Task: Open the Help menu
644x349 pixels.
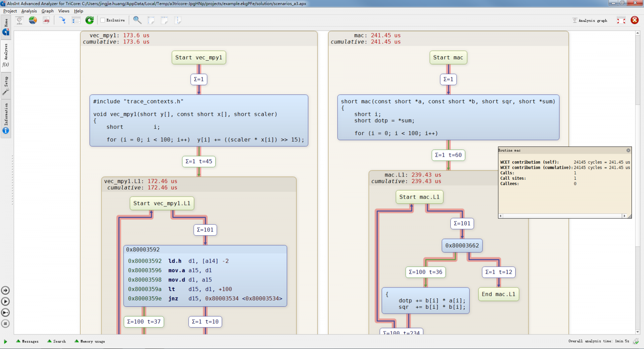Action: 78,11
